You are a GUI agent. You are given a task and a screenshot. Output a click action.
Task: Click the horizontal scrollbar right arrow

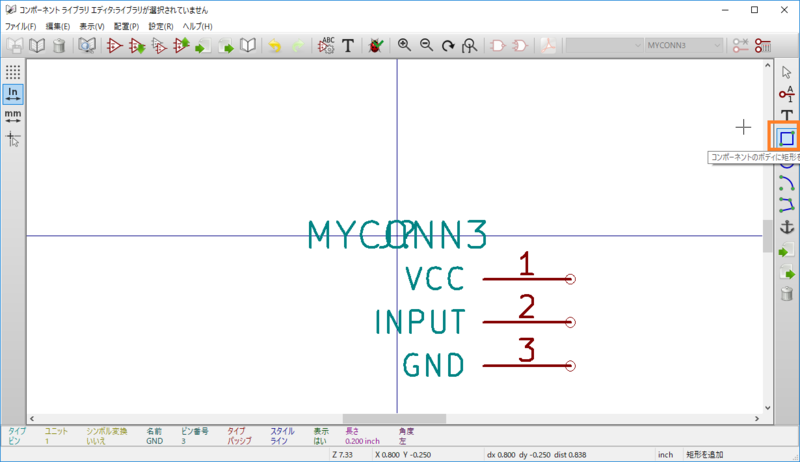[x=757, y=419]
